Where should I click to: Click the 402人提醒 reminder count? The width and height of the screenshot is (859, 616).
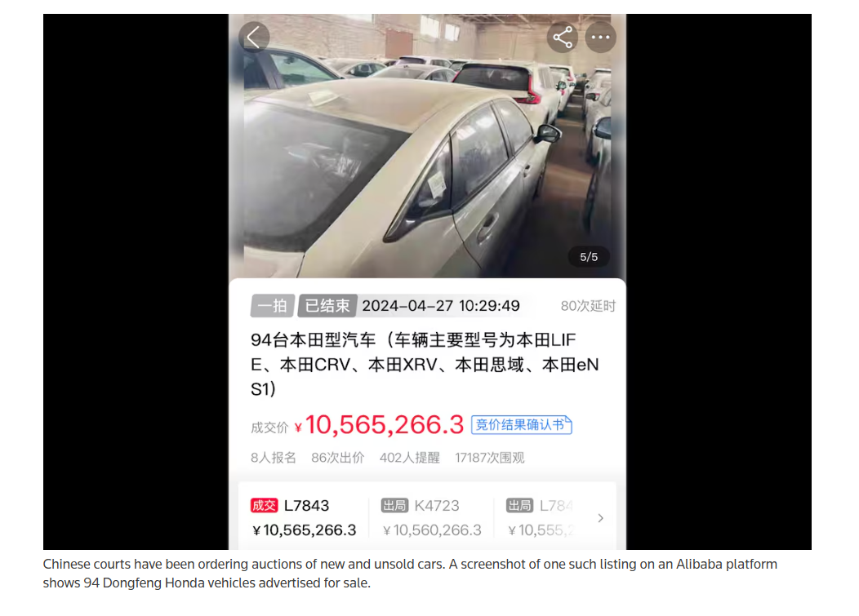click(x=410, y=458)
